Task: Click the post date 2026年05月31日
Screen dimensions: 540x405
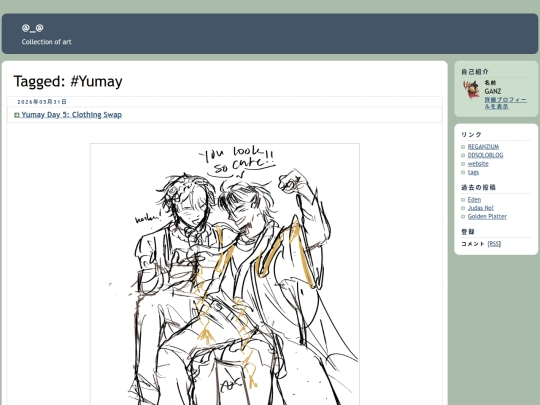Action: 42,102
